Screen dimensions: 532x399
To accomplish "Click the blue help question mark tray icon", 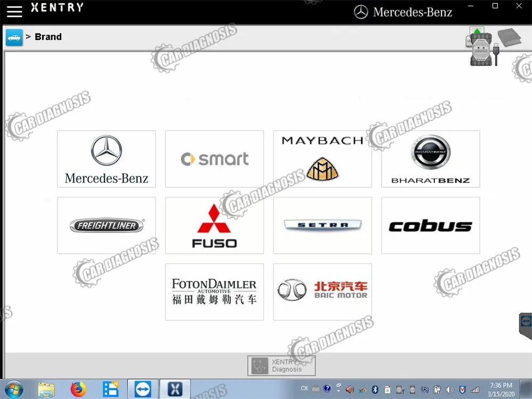I will (327, 388).
